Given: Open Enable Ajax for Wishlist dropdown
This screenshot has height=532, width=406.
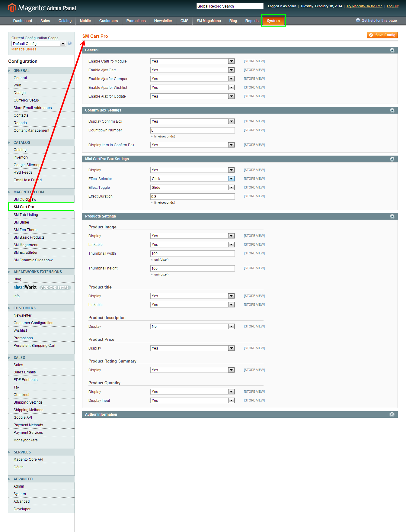Looking at the screenshot, I should tap(192, 88).
